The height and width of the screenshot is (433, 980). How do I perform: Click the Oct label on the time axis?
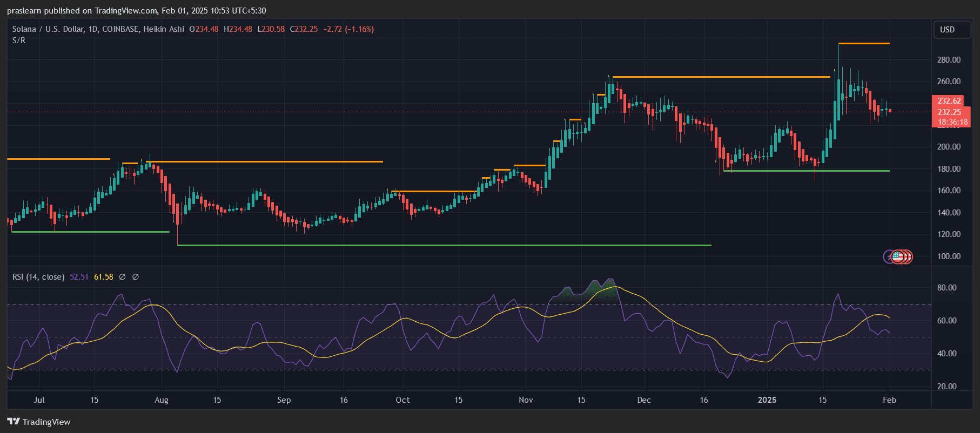pyautogui.click(x=402, y=400)
